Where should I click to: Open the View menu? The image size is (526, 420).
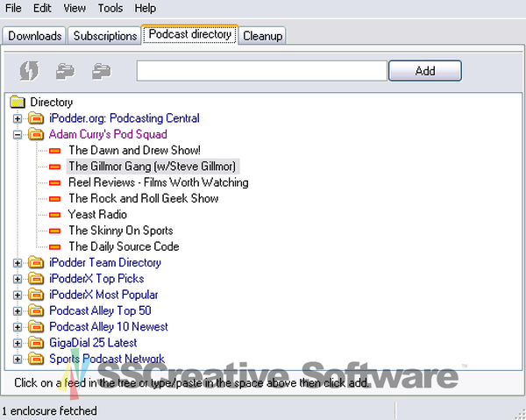tap(75, 8)
